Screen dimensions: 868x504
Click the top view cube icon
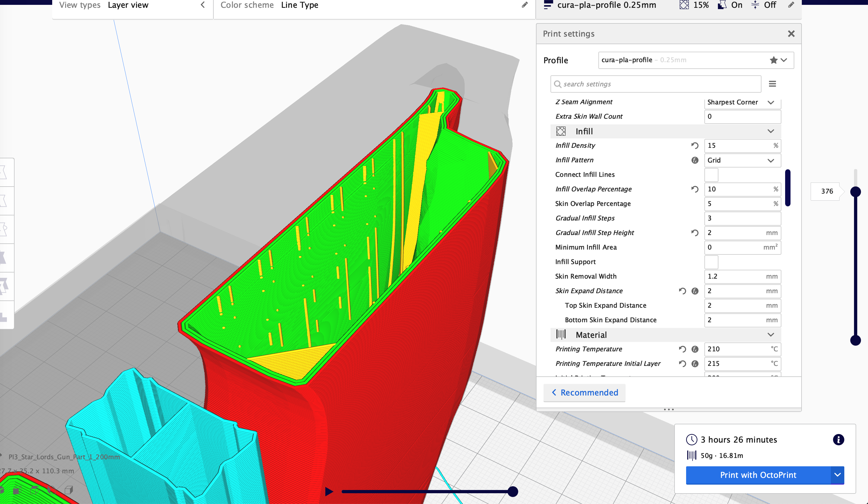[34, 490]
